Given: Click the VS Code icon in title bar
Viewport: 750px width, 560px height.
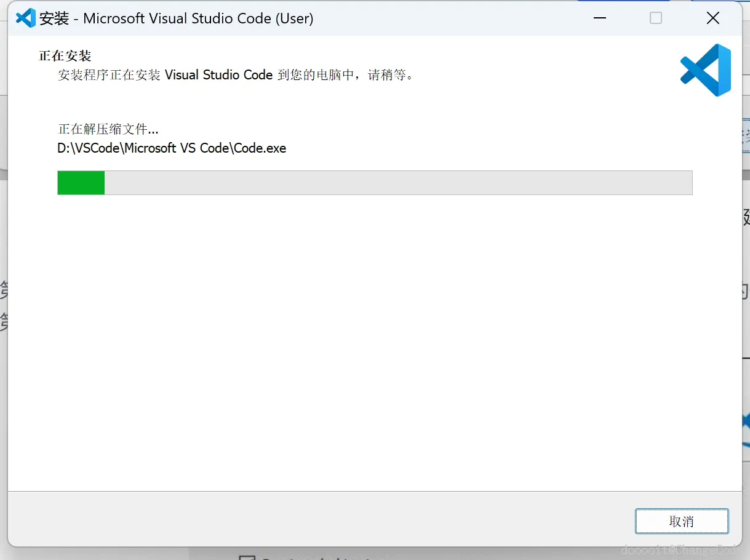Looking at the screenshot, I should [25, 18].
